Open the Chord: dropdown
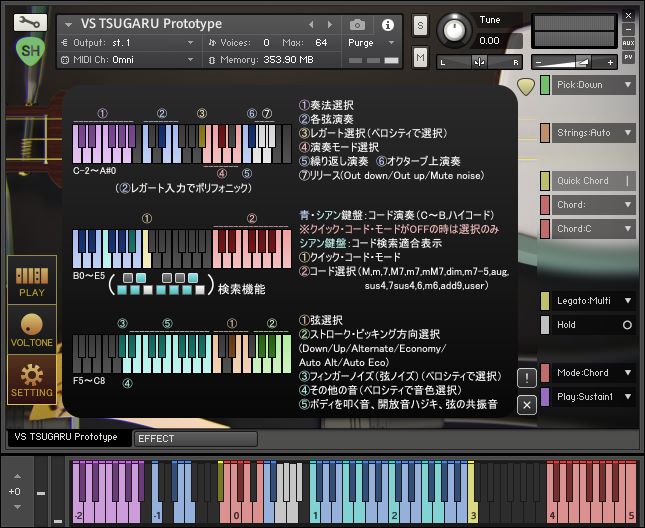645x528 pixels. (594, 205)
